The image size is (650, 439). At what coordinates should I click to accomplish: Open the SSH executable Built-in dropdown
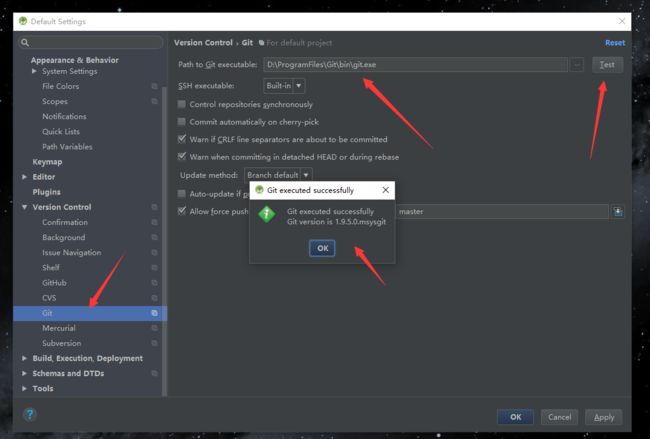pyautogui.click(x=284, y=86)
